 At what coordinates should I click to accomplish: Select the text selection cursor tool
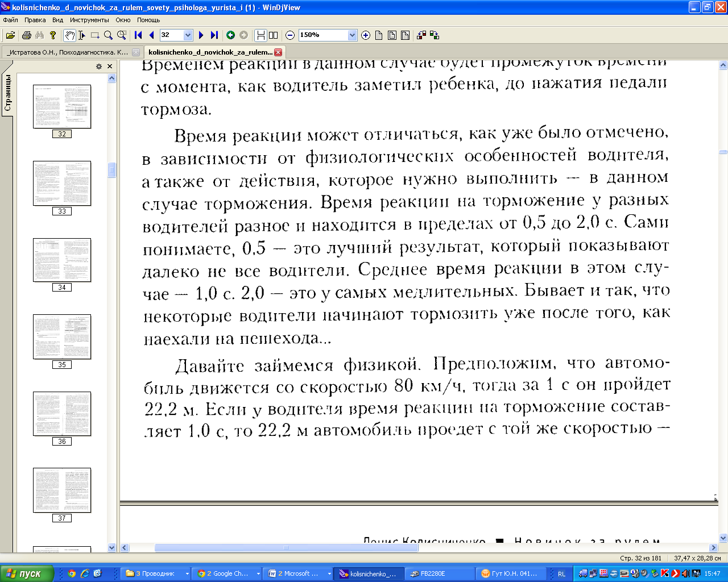coord(82,35)
